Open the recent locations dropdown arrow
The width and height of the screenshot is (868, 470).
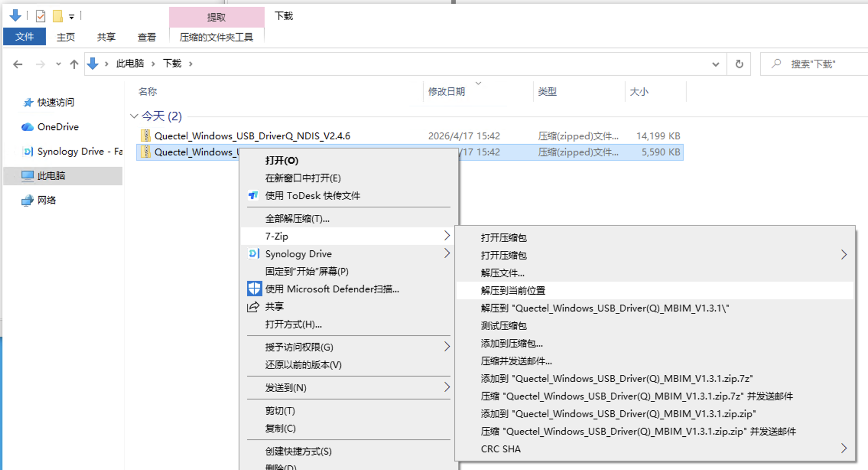coord(58,64)
